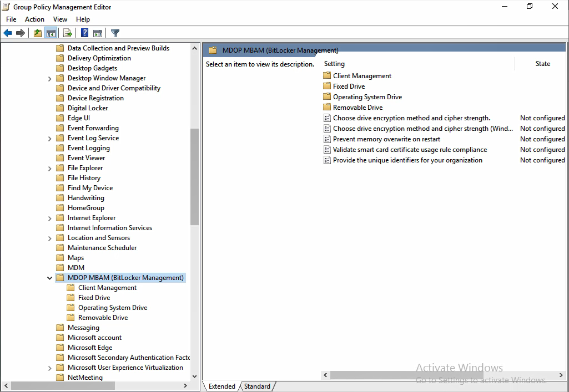Select Choose drive encryption method and cipher strength.
Screen dimensions: 569x392
coord(411,118)
